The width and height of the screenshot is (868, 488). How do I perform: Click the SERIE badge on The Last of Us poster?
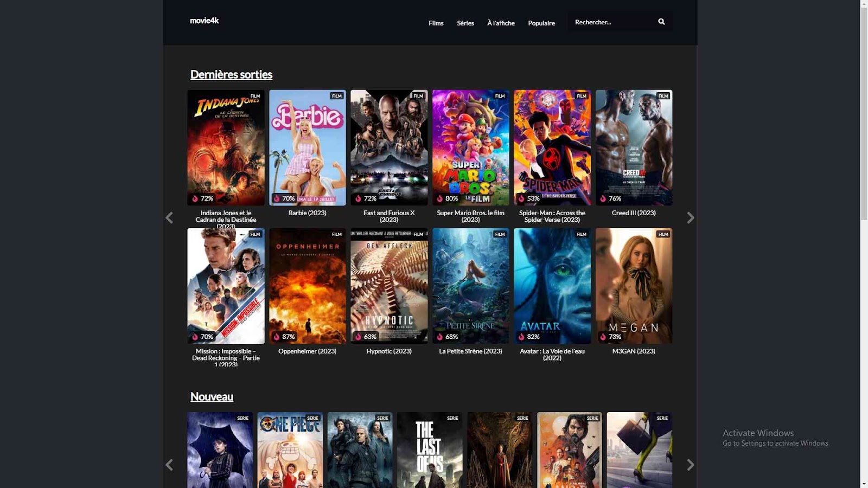pos(452,418)
